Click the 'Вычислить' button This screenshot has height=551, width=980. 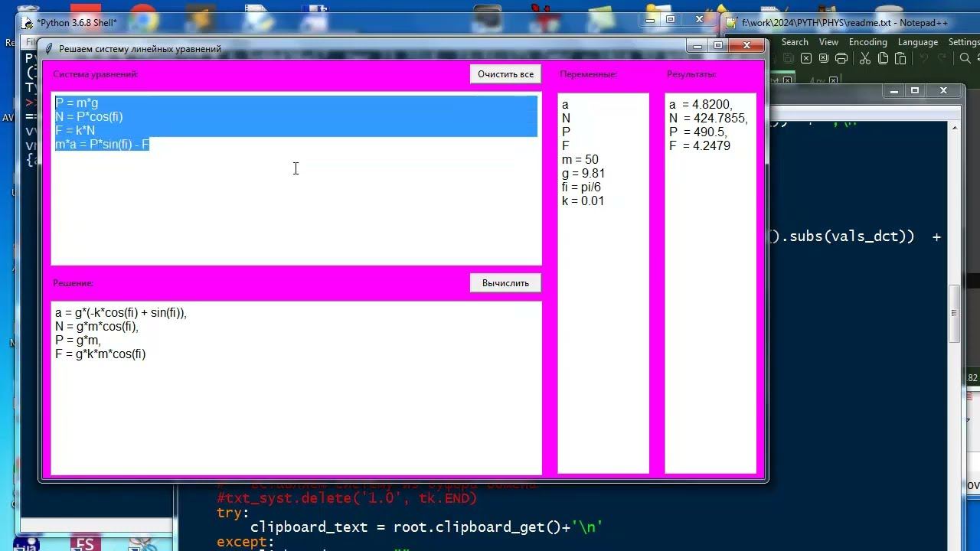tap(505, 283)
